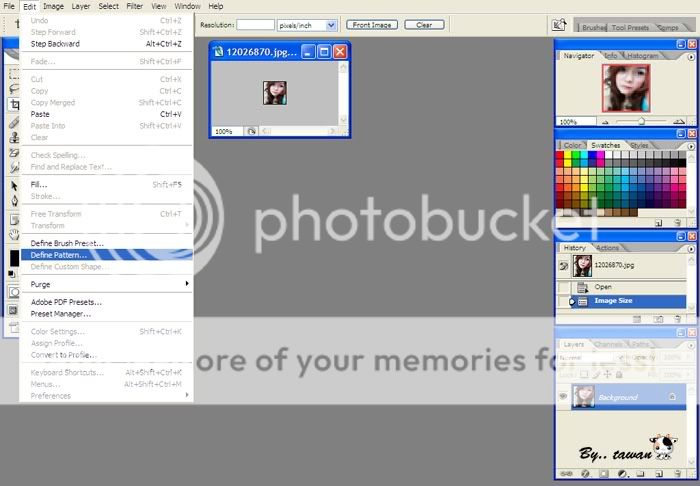Choose Define Pattern... from Edit menu

(x=59, y=255)
